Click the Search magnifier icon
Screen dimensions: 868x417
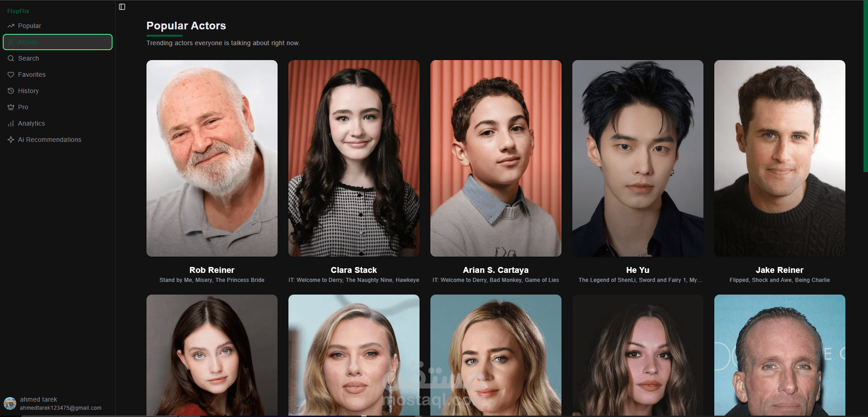[x=11, y=58]
